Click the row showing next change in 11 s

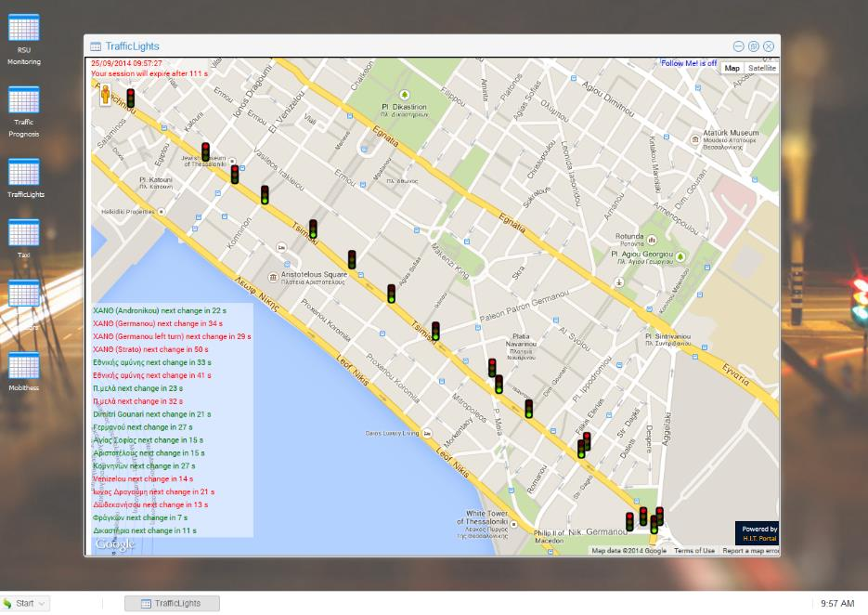(145, 530)
